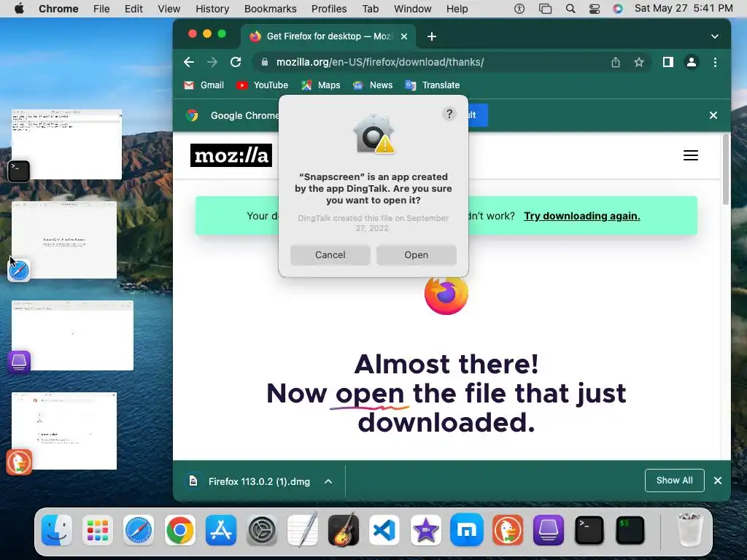Click the help question mark in dialog

[449, 114]
